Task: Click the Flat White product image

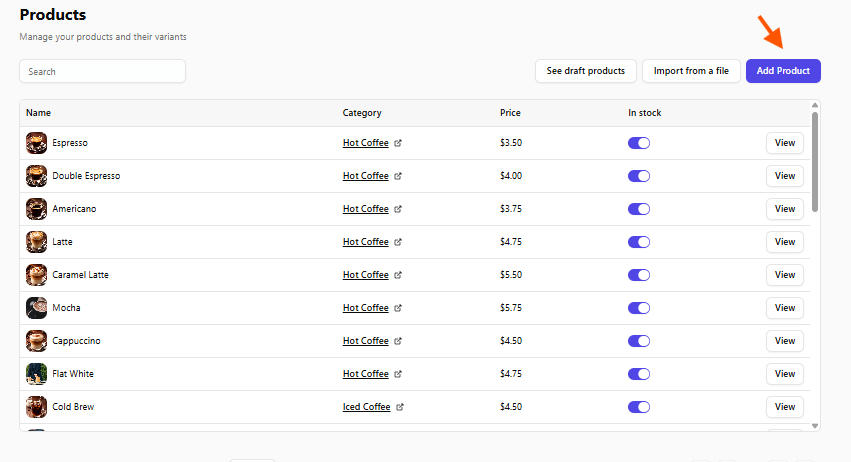Action: [x=36, y=374]
